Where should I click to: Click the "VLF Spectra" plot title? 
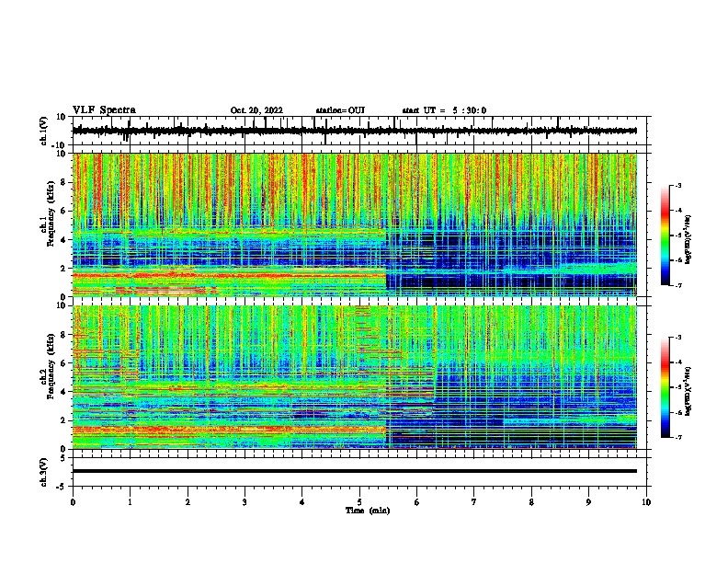(x=104, y=110)
